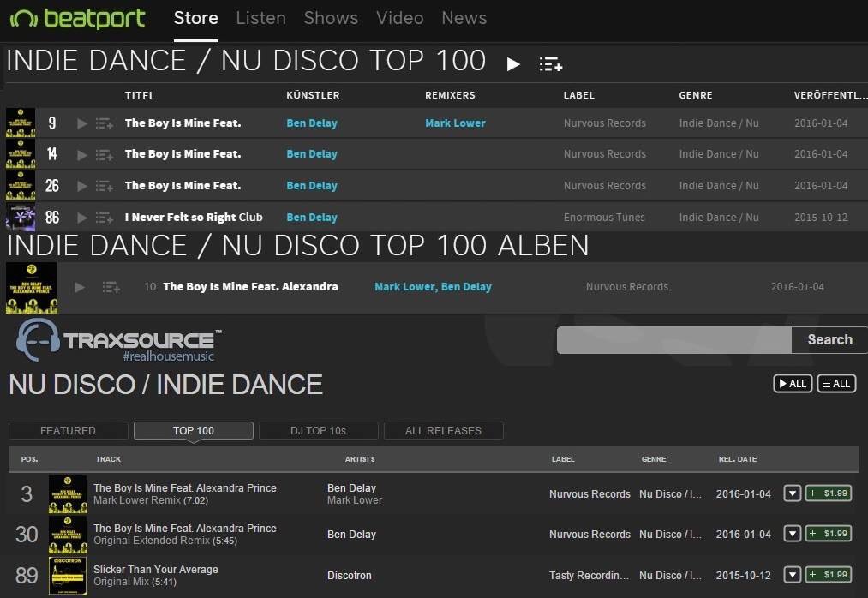Open artwork thumbnail of track 26

click(x=21, y=186)
